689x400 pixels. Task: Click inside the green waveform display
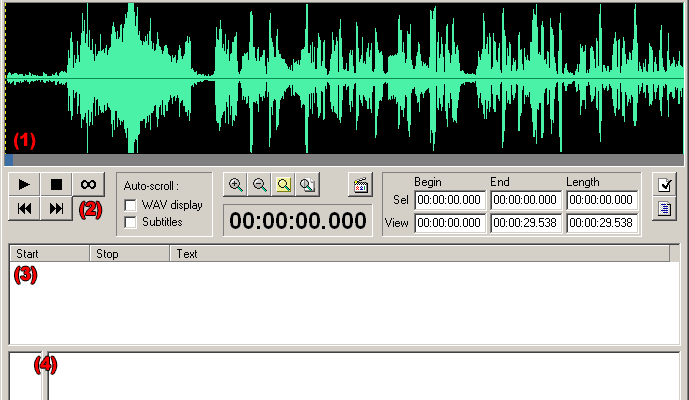[x=344, y=78]
